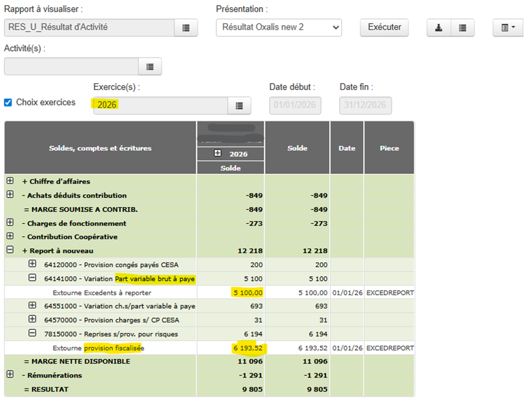Expand account 64120000 Provision congés payés
Viewport: 532px width, 403px height.
click(32, 264)
